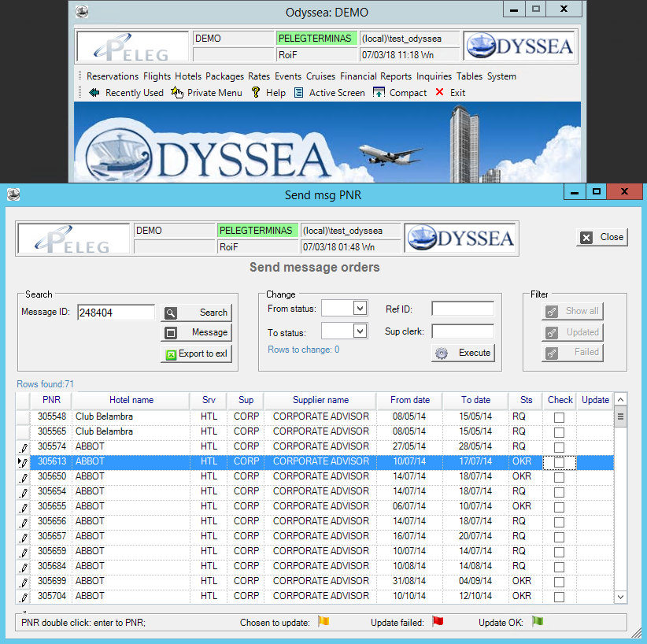
Task: Click the red Exit X icon
Action: click(x=439, y=93)
